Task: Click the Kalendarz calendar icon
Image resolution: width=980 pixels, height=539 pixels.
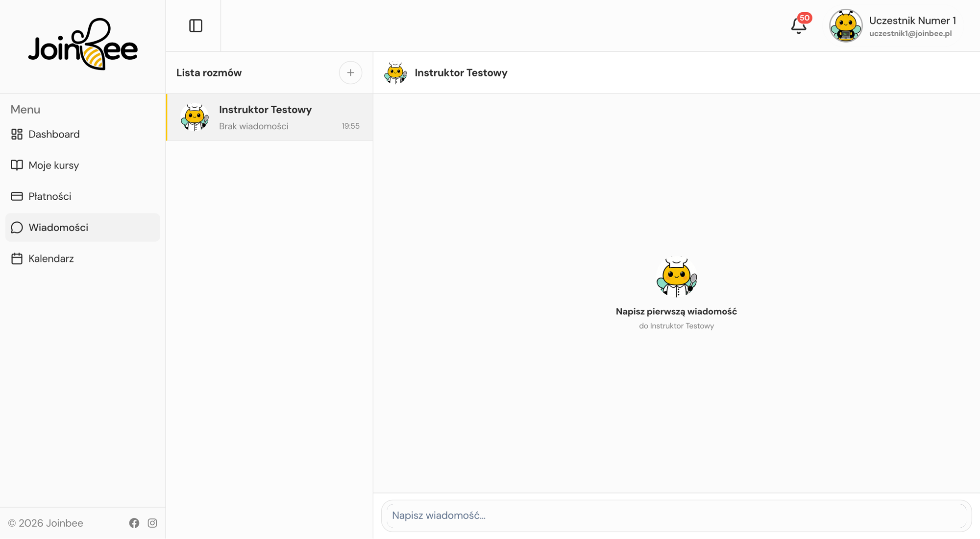Action: pos(17,258)
